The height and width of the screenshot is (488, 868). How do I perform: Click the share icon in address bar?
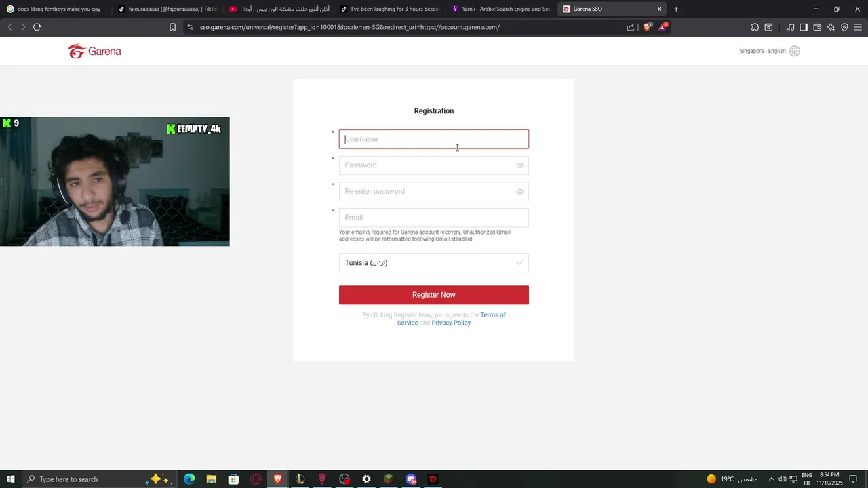pos(631,27)
